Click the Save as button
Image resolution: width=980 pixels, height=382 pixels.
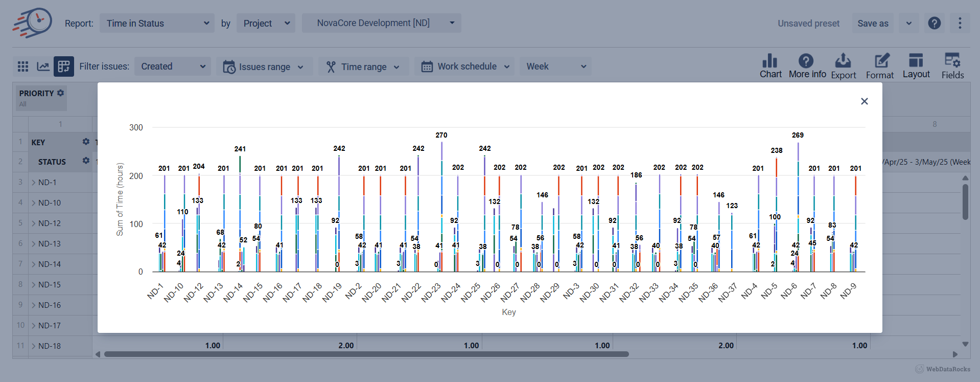pyautogui.click(x=873, y=23)
